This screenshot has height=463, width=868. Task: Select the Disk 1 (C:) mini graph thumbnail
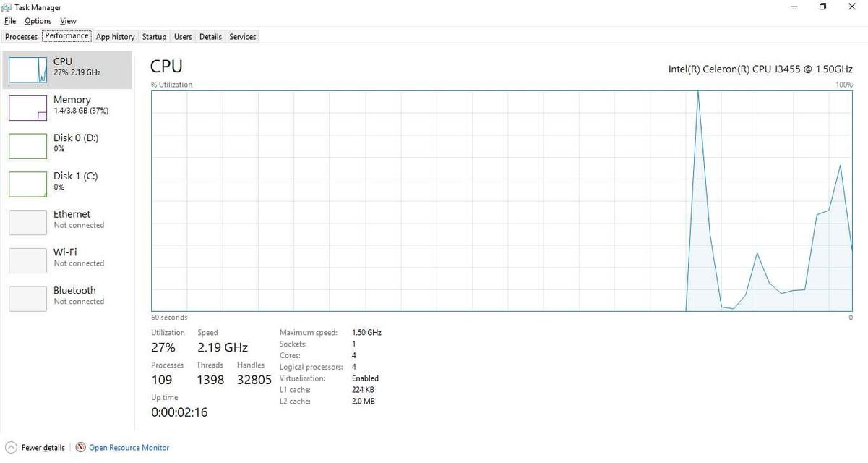pos(27,184)
